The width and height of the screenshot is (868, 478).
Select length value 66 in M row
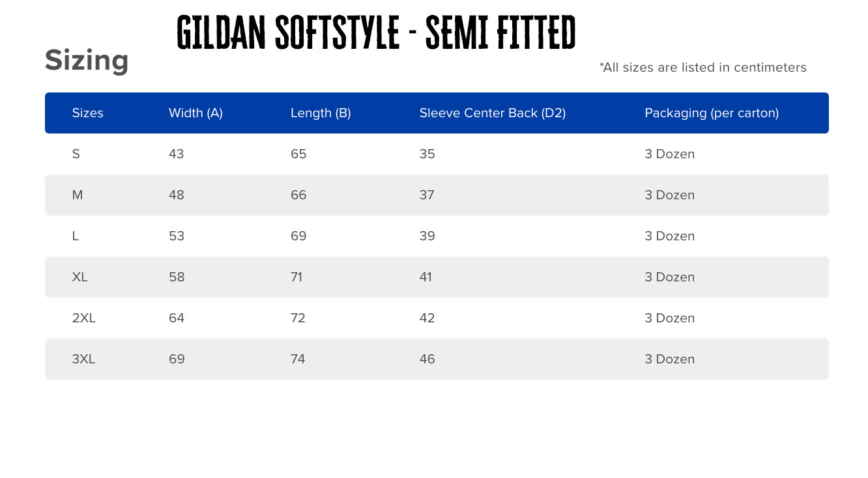(x=298, y=195)
